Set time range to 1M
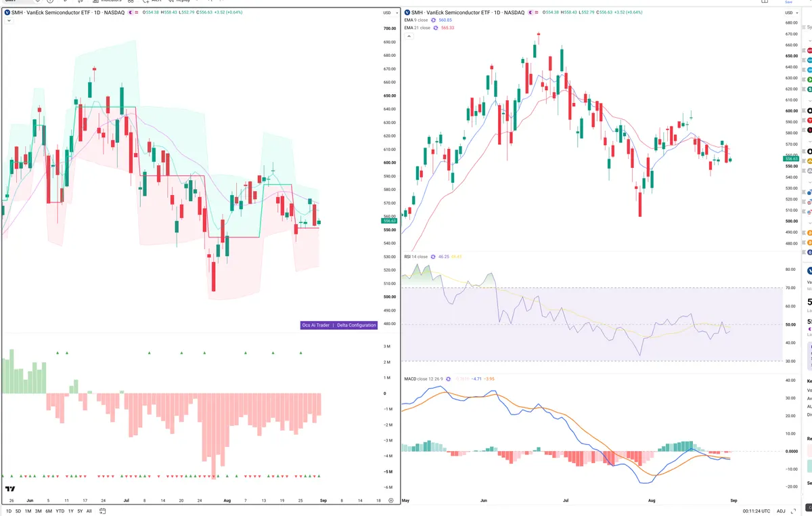Screen dimensions: 812x516 click(28, 511)
